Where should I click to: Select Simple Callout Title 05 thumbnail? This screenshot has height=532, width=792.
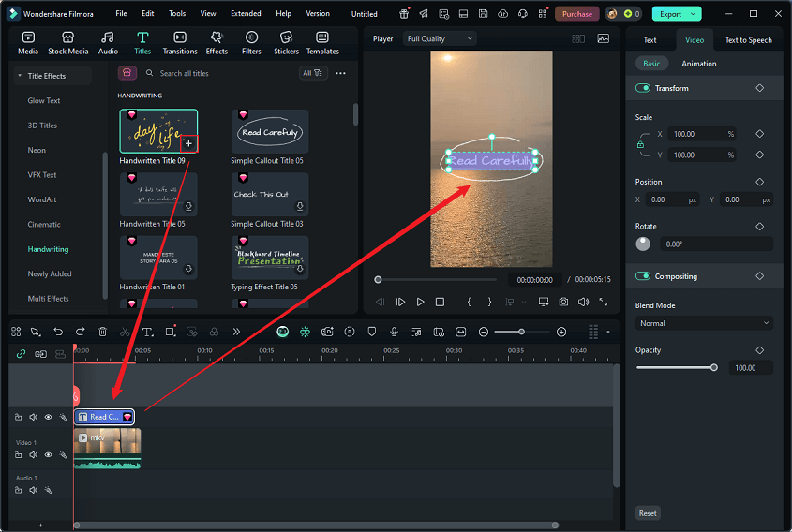[x=270, y=132]
